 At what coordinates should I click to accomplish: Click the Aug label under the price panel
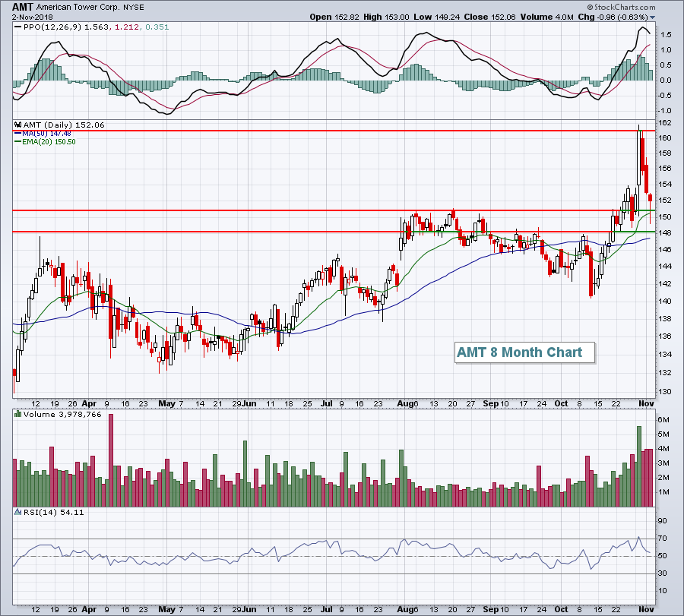coord(404,403)
